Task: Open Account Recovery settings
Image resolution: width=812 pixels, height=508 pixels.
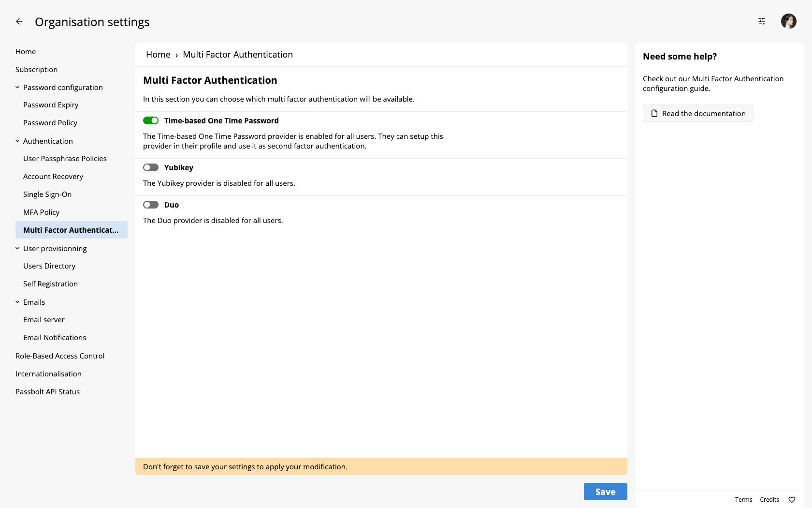Action: [x=53, y=177]
